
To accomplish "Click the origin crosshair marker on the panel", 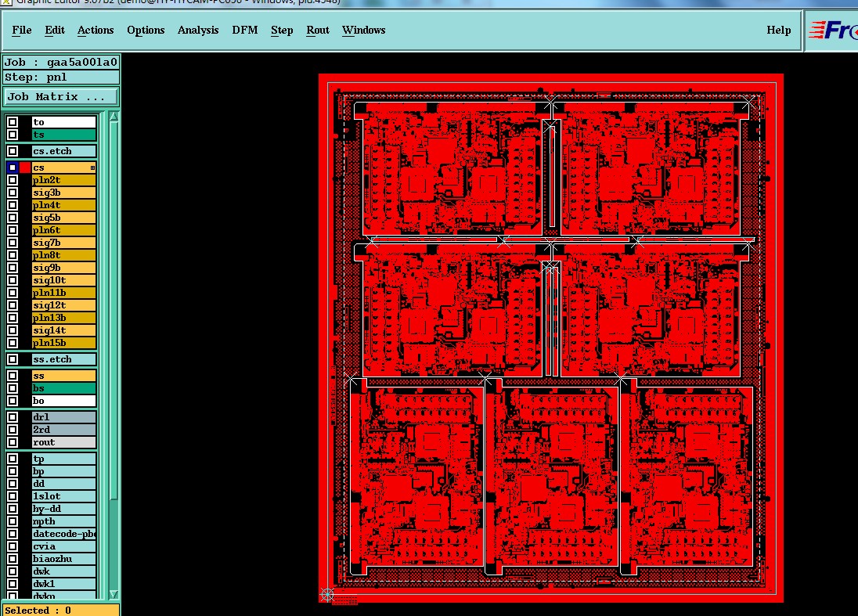I will click(327, 595).
